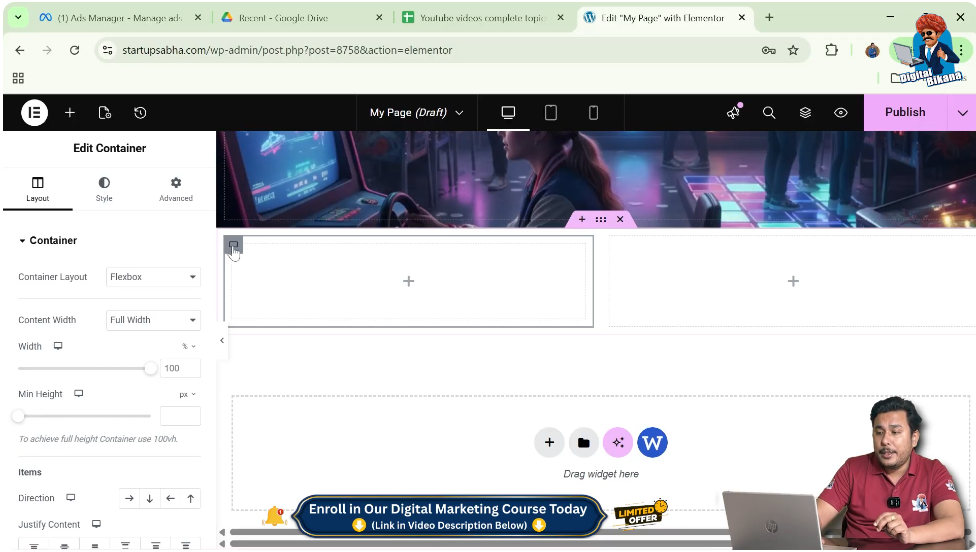976x552 pixels.
Task: Open the Finder search icon
Action: coord(769,113)
